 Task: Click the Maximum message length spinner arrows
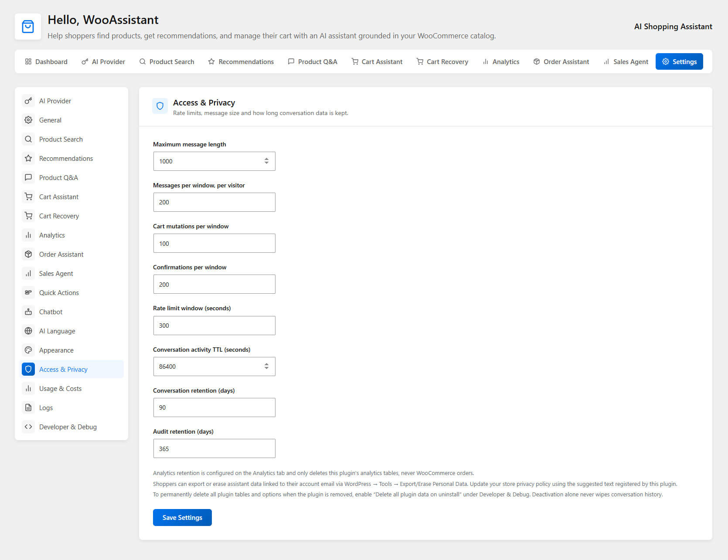click(266, 161)
